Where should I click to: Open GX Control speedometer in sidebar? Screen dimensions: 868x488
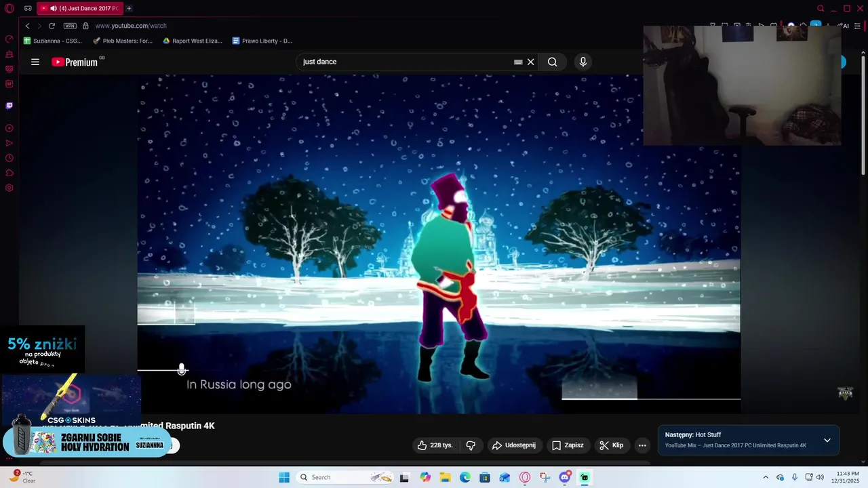point(9,39)
